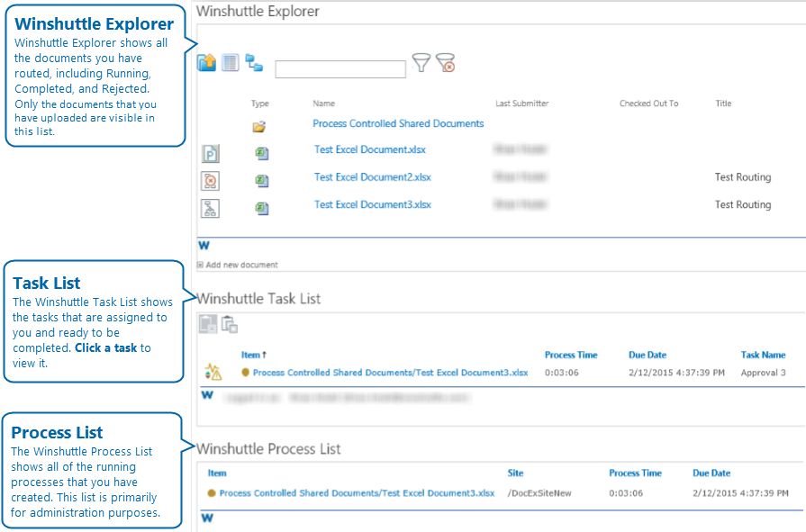Sort the Process List by the Item column

(x=217, y=473)
